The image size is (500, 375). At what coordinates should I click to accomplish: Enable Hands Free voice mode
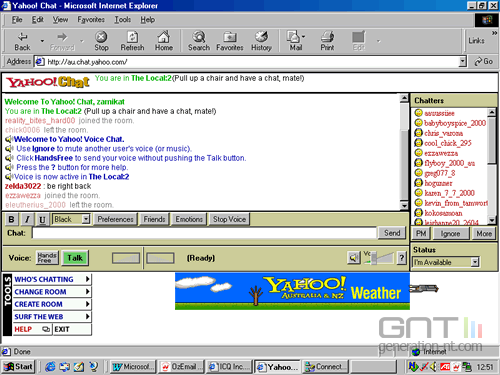click(x=47, y=258)
